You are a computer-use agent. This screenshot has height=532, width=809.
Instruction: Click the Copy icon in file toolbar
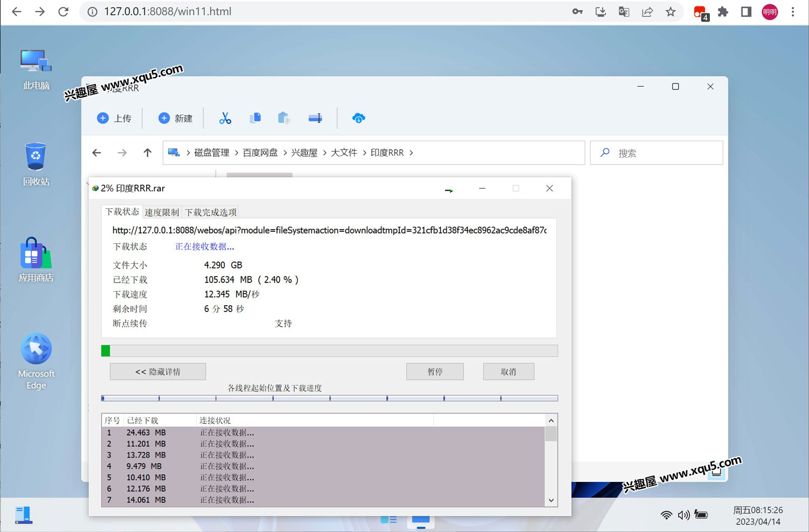pyautogui.click(x=255, y=118)
